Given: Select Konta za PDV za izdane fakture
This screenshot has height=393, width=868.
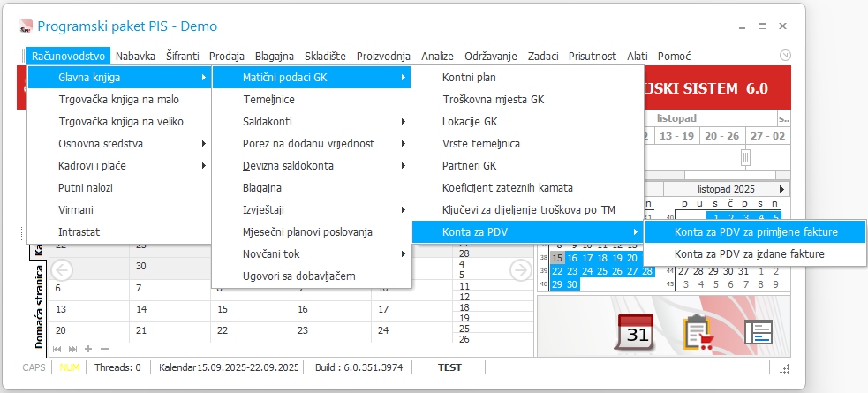Looking at the screenshot, I should click(755, 254).
